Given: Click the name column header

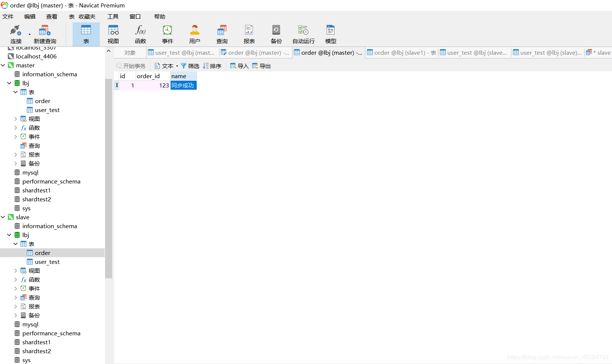Looking at the screenshot, I should [184, 76].
